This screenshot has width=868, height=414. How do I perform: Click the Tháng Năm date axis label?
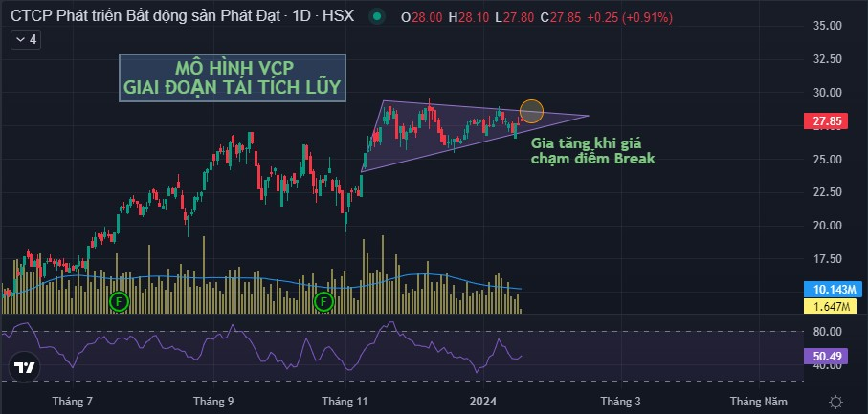758,402
